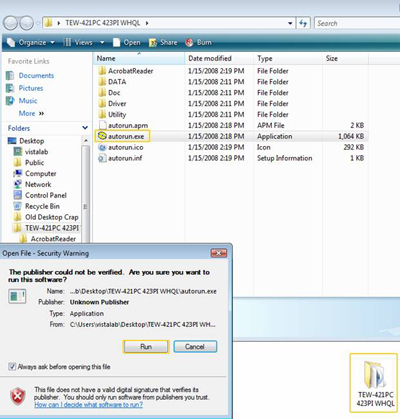Collapse the Folders pane chevron
This screenshot has height=419, width=400.
pyautogui.click(x=85, y=128)
